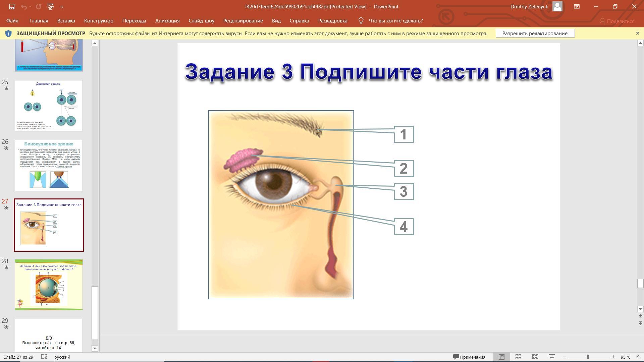644x362 pixels.
Task: Switch to Slide Sorter view
Action: 518,357
